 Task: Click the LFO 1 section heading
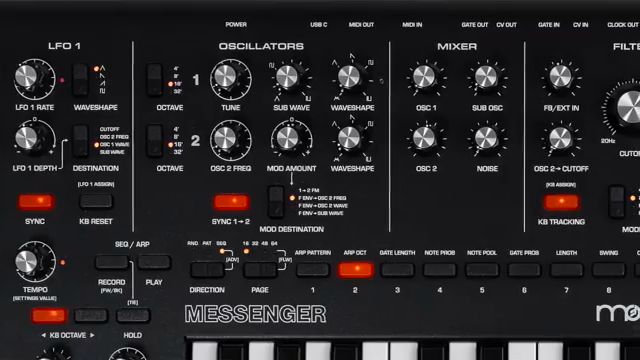64,46
